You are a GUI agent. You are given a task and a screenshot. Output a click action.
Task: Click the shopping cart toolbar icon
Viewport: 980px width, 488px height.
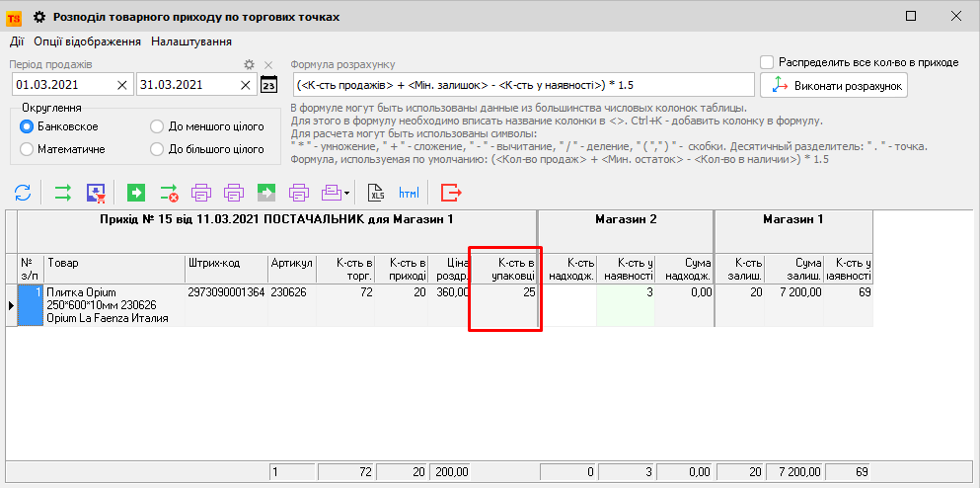(96, 192)
